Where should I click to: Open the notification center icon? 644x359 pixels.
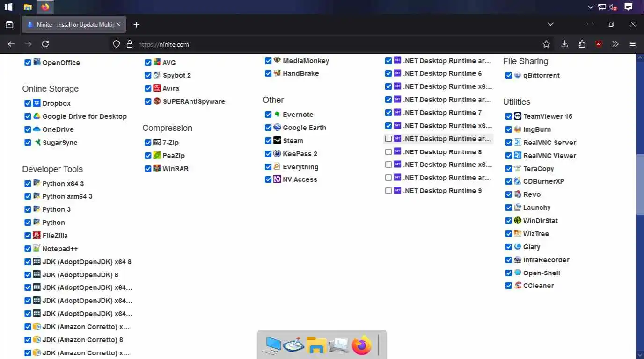tap(629, 7)
